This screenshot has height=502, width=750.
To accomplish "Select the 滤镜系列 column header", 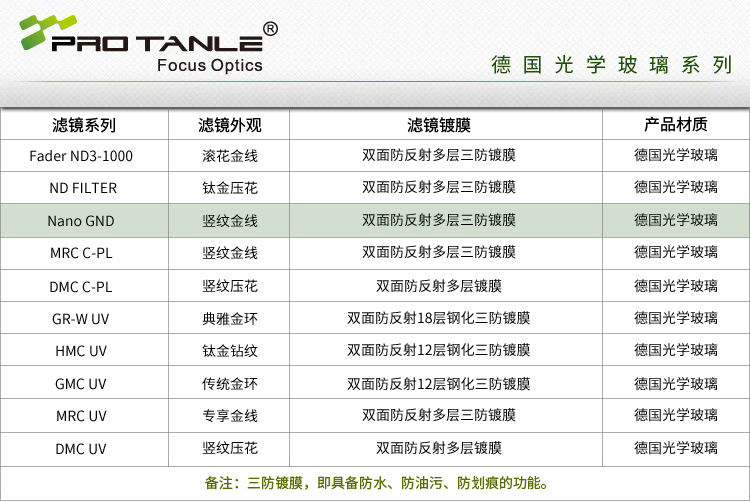I will pos(84,125).
